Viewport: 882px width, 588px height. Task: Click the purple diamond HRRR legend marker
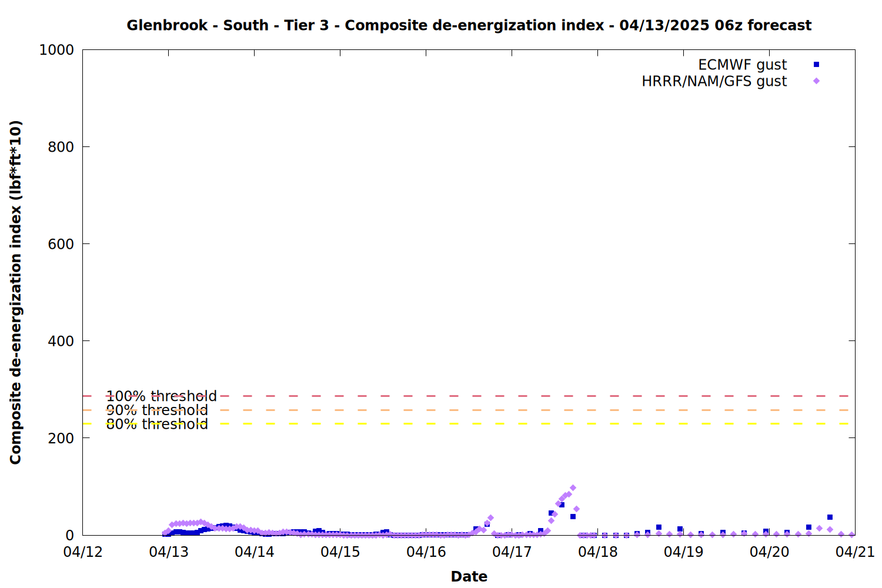[x=816, y=81]
